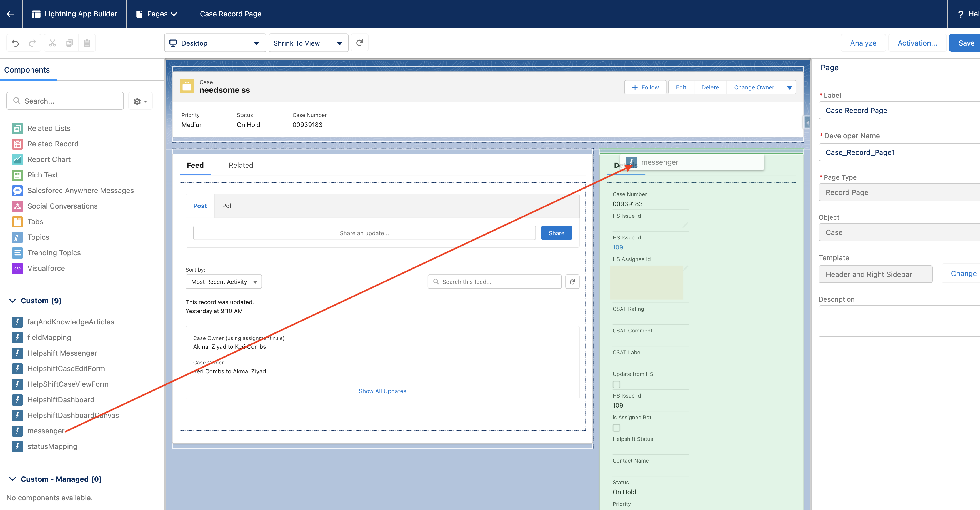The height and width of the screenshot is (510, 980).
Task: Click the cut scissors icon
Action: 52,43
